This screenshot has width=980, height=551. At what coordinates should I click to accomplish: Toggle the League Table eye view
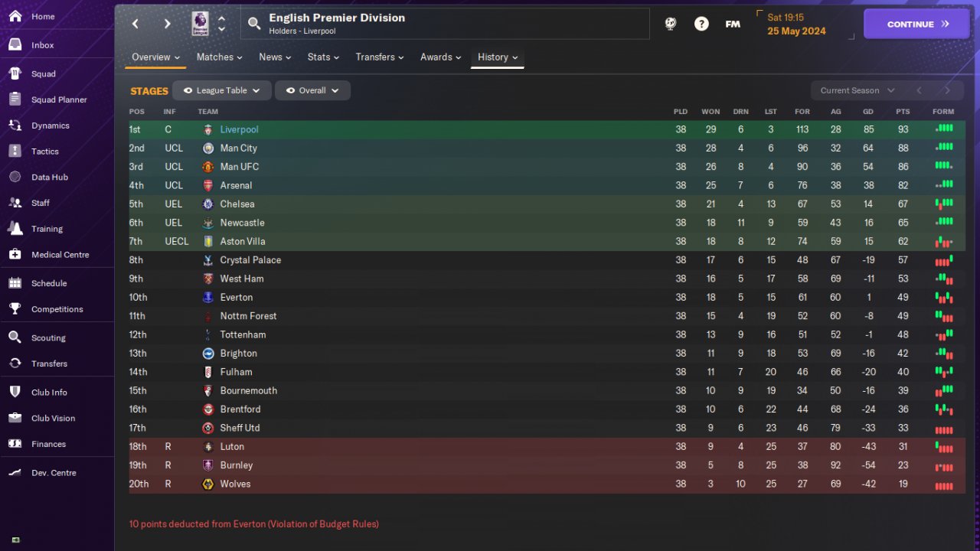pos(188,90)
